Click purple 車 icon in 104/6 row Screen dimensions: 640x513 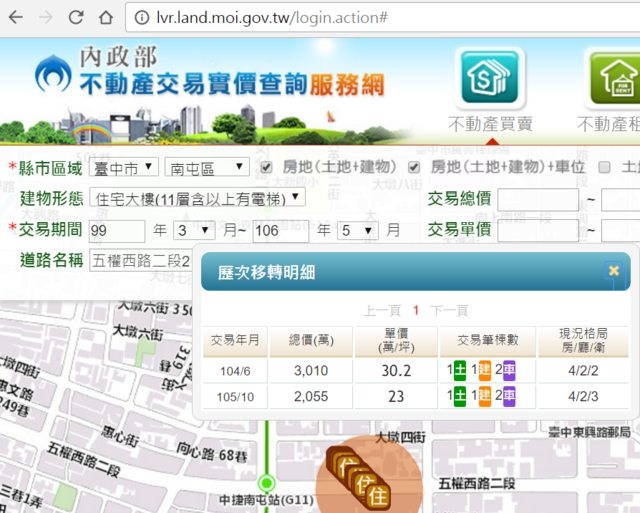point(509,371)
